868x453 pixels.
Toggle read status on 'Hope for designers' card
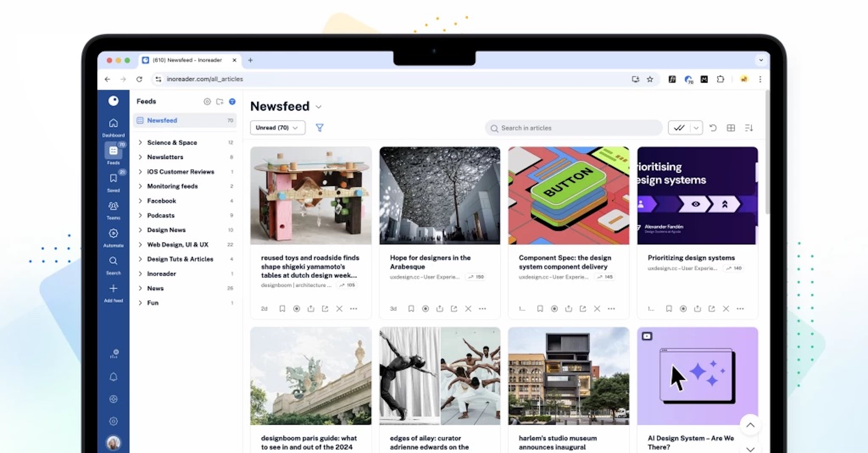coord(425,309)
